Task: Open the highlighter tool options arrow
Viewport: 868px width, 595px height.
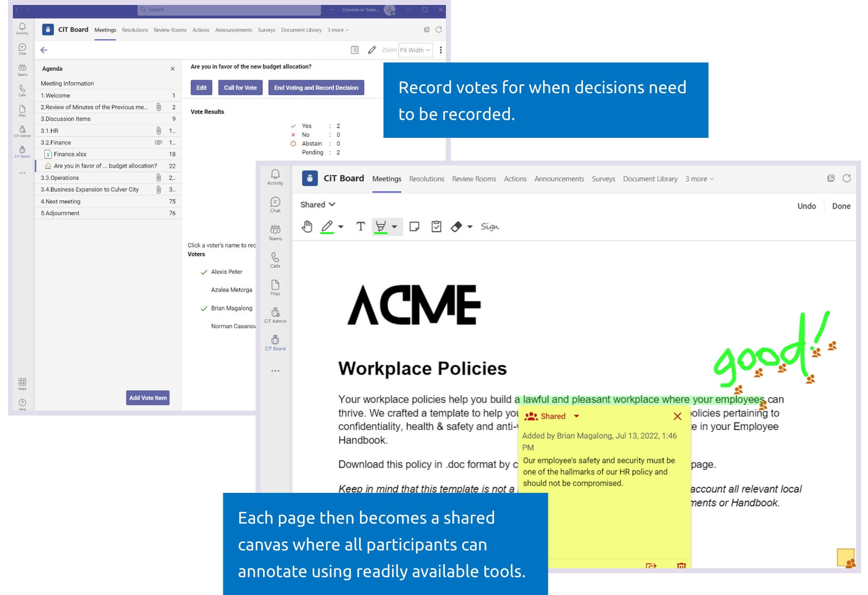Action: (394, 227)
